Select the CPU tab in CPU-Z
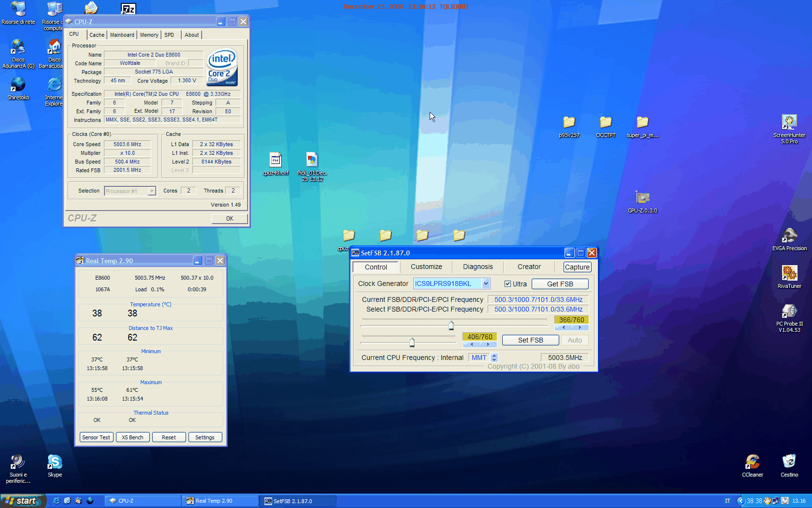This screenshot has height=508, width=812. coord(74,34)
